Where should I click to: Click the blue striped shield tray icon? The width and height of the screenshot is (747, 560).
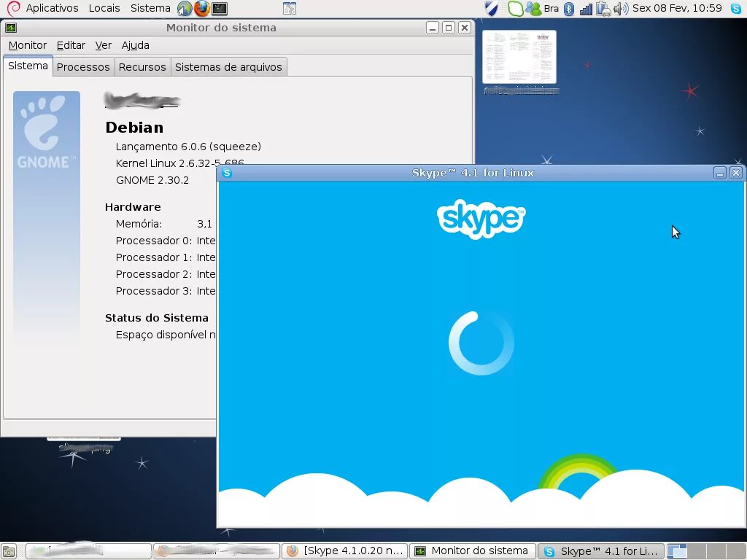click(492, 8)
